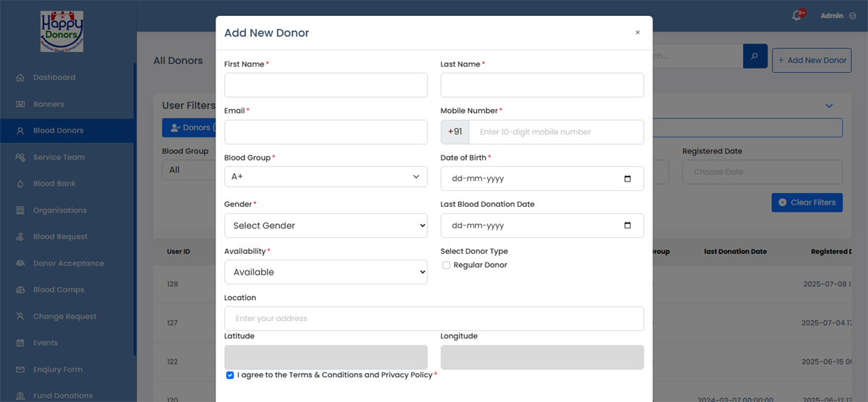Click the First Name input field
The image size is (868, 402).
coord(325,85)
